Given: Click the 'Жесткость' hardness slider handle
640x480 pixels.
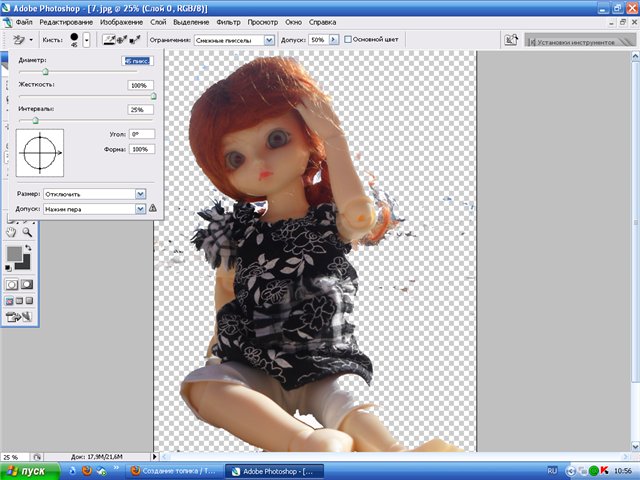Looking at the screenshot, I should 153,97.
